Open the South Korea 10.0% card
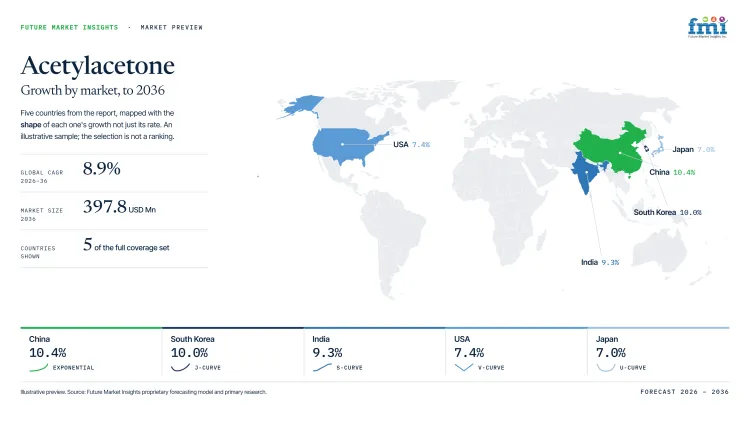The height and width of the screenshot is (421, 750). (x=233, y=352)
